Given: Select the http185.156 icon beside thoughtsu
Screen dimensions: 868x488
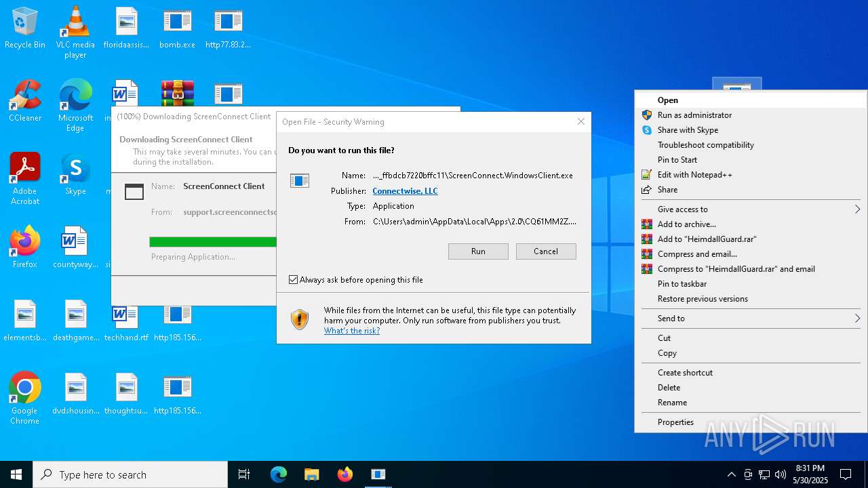Looking at the screenshot, I should click(177, 394).
